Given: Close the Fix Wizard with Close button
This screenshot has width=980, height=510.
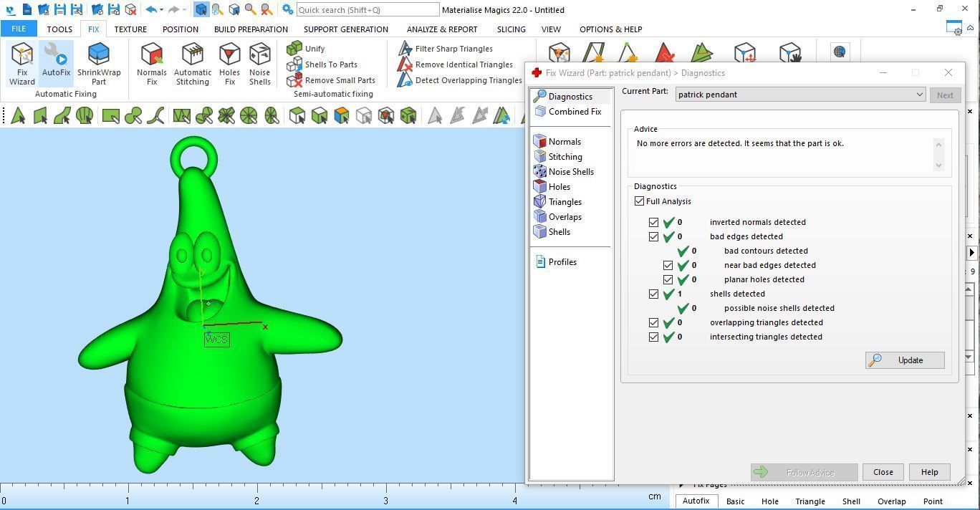Looking at the screenshot, I should 883,472.
